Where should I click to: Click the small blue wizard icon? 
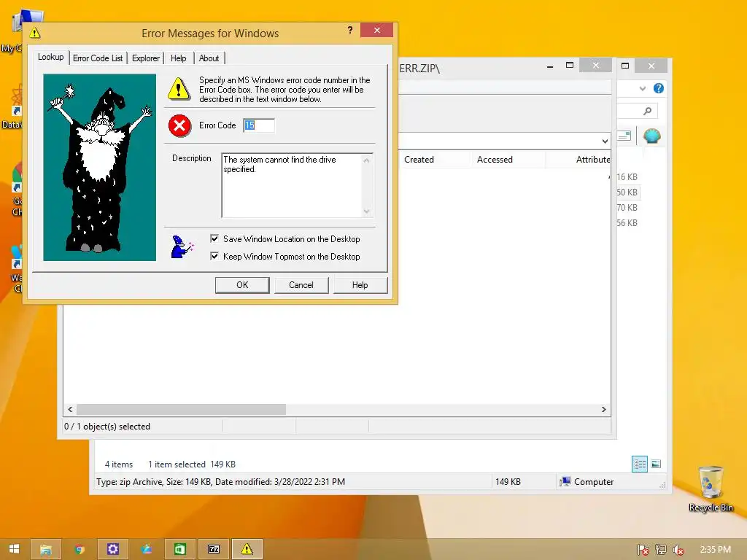(182, 246)
